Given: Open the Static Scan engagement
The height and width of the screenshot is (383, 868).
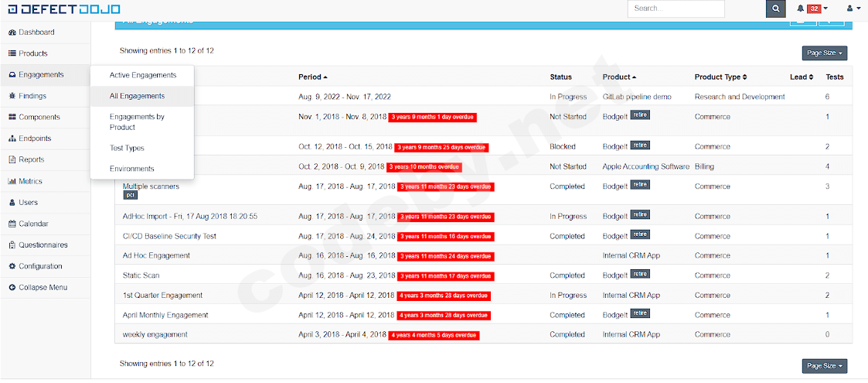Looking at the screenshot, I should 141,275.
